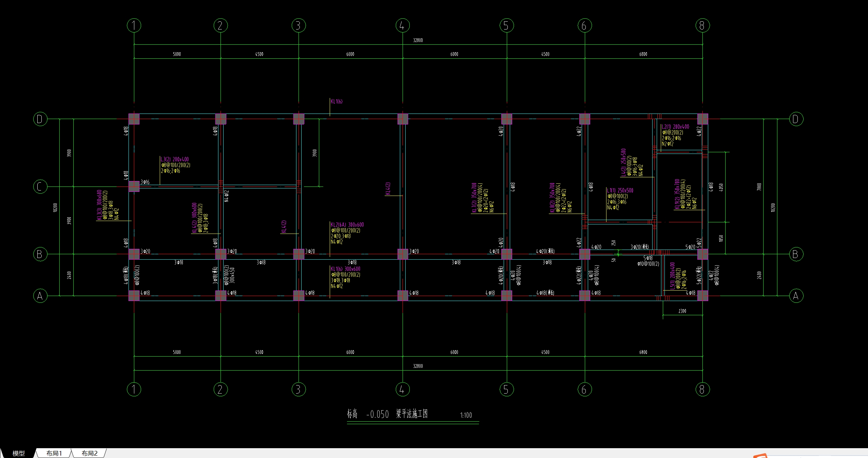Select the top 32800 overall dimension text

point(418,40)
